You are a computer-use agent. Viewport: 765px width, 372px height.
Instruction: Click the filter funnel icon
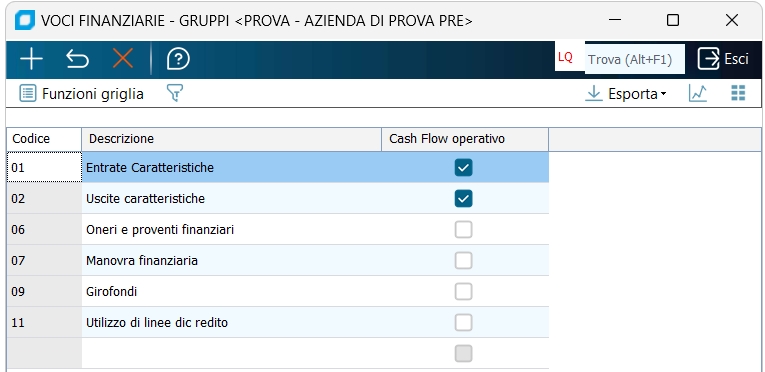[x=175, y=93]
